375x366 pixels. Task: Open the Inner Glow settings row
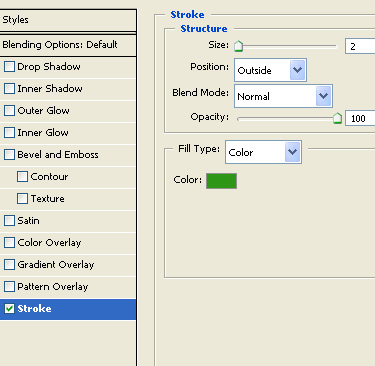(68, 133)
